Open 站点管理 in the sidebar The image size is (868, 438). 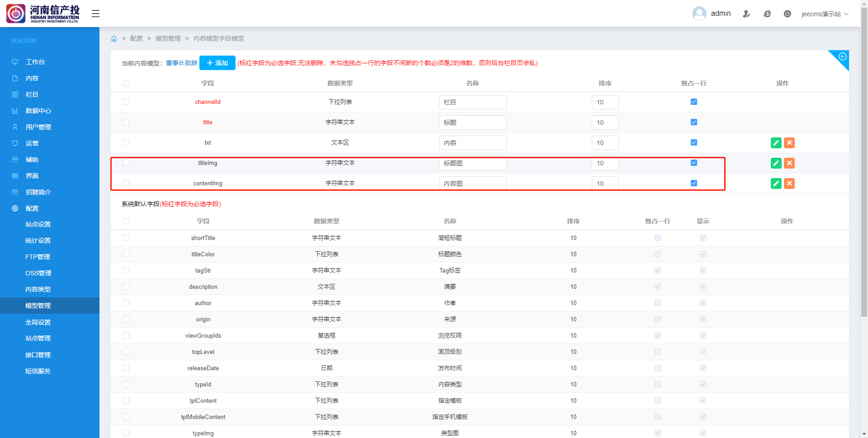click(38, 338)
